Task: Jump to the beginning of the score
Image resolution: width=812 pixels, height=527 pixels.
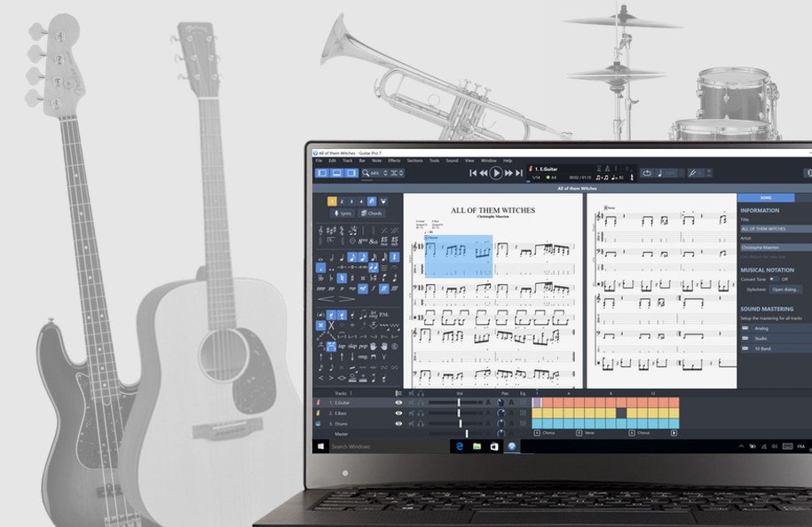Action: pos(473,173)
